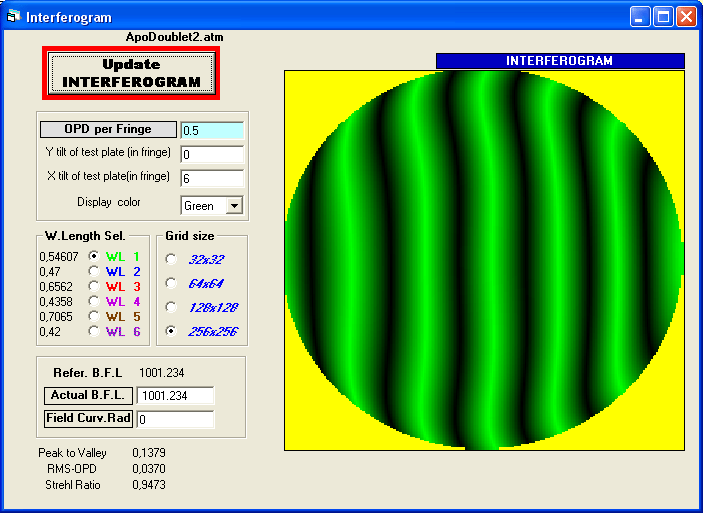Click the 0,42 wavelength value
Screen dimensions: 703x513
pyautogui.click(x=50, y=332)
